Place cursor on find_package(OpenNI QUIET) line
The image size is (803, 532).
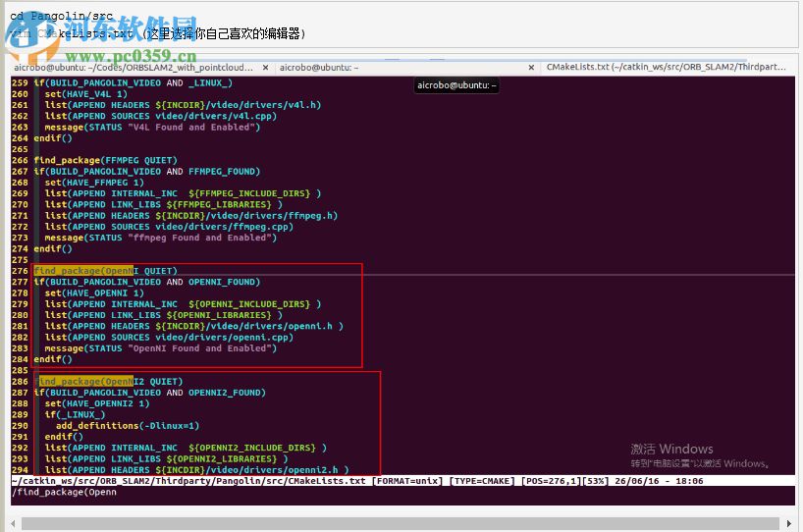[106, 271]
